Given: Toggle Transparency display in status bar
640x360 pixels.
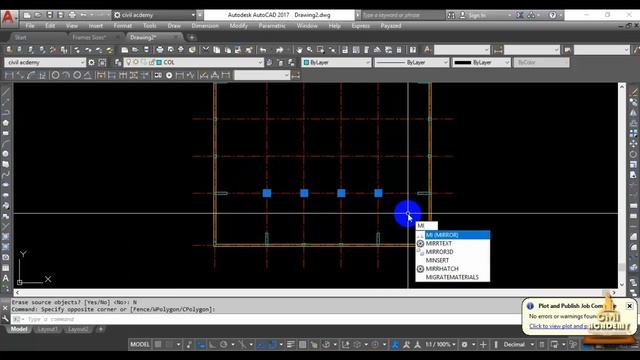Looking at the screenshot, I should (x=302, y=344).
